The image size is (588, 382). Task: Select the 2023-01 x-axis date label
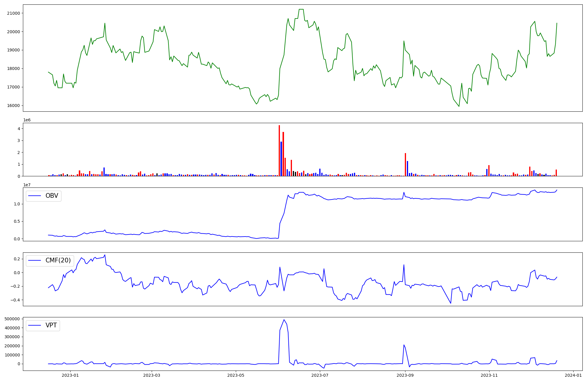(x=71, y=375)
